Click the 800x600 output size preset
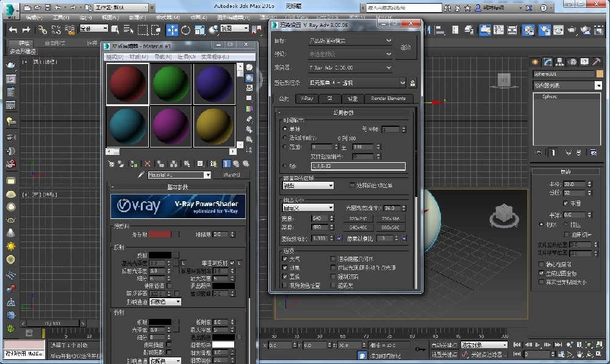610x364 pixels. coord(390,227)
